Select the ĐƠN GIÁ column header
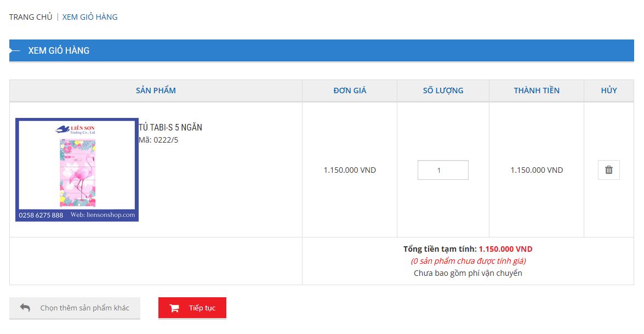Viewport: 644px width, 334px height. (350, 90)
